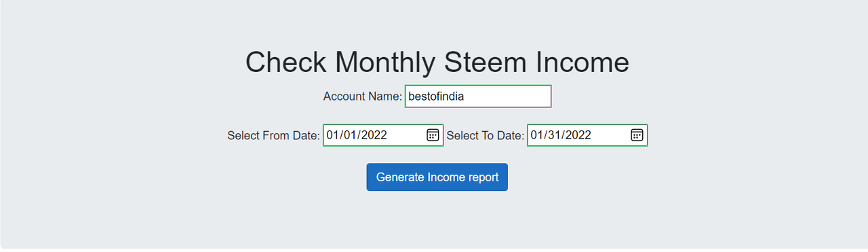Open the calendar picker for From Date
Image resolution: width=868 pixels, height=252 pixels.
[x=433, y=134]
